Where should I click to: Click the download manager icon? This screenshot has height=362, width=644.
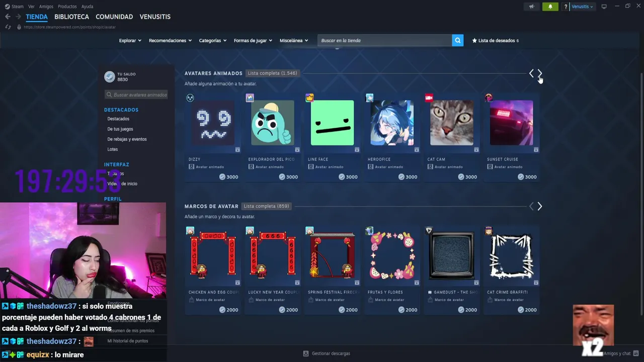306,353
